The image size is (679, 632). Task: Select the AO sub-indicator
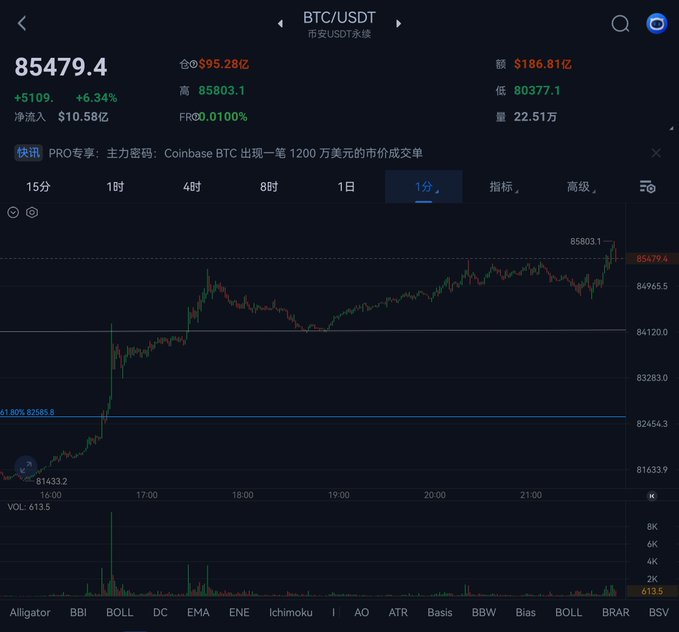point(362,612)
